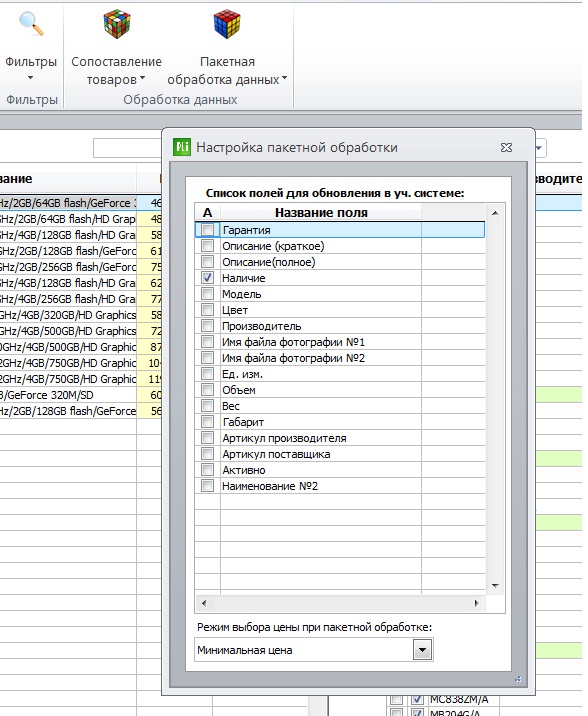Click the Название поля column header
The height and width of the screenshot is (716, 588).
321,213
